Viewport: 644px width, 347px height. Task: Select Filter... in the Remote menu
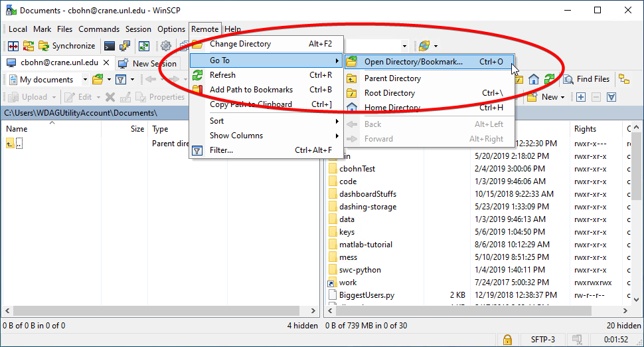(x=266, y=150)
